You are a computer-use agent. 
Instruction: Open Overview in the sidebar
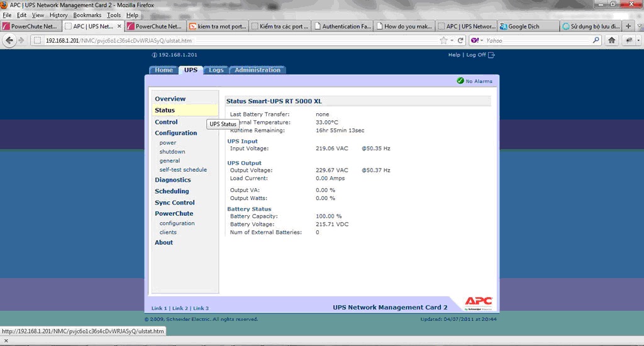pyautogui.click(x=170, y=99)
